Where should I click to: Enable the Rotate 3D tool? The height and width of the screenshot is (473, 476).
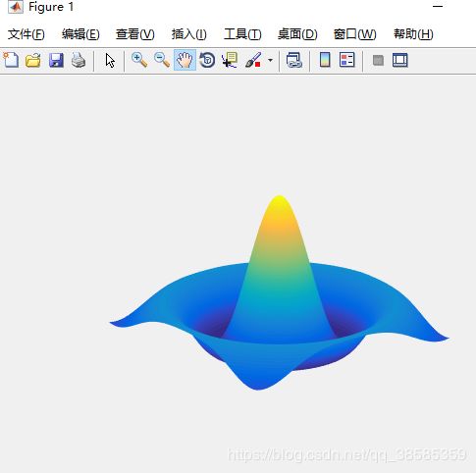coord(207,61)
